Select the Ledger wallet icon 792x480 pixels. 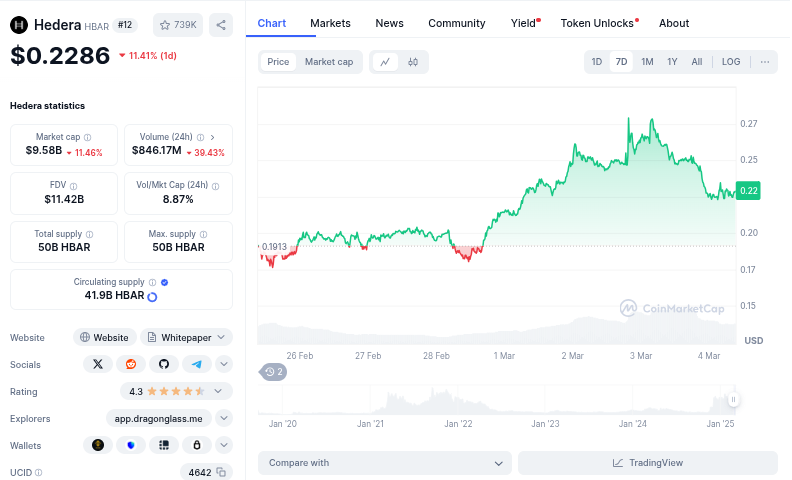point(164,445)
